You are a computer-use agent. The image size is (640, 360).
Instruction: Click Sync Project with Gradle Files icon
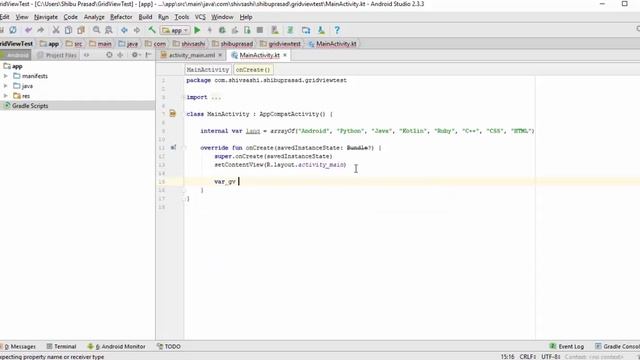[290, 30]
